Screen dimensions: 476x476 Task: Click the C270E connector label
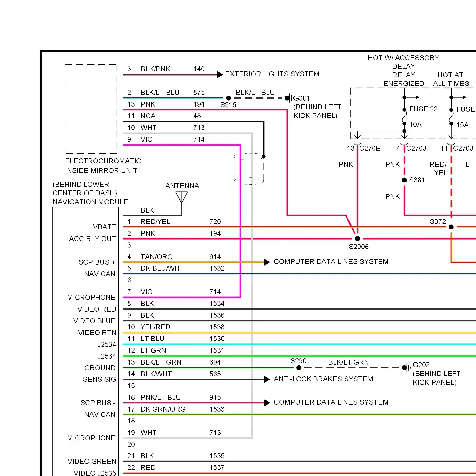tap(370, 148)
